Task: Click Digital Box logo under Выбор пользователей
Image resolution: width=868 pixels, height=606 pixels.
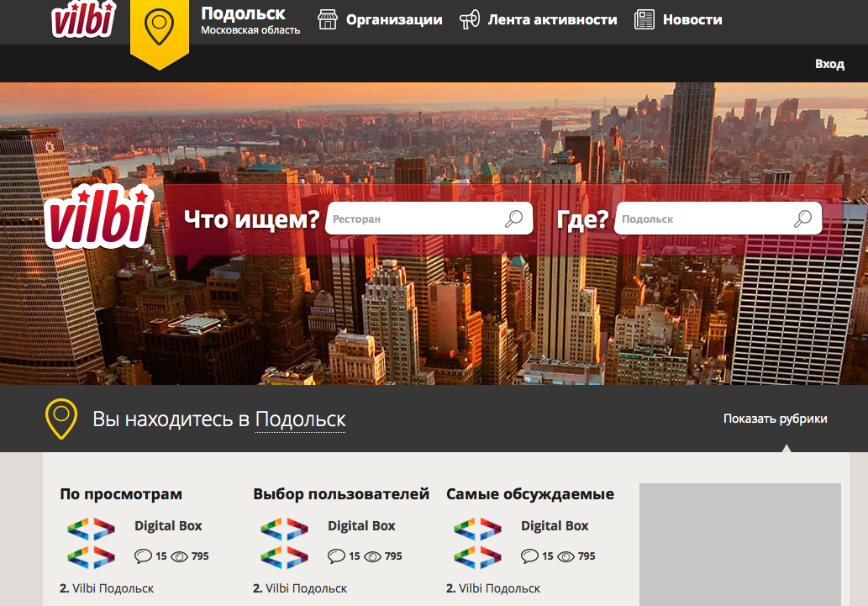Action: coord(285,543)
